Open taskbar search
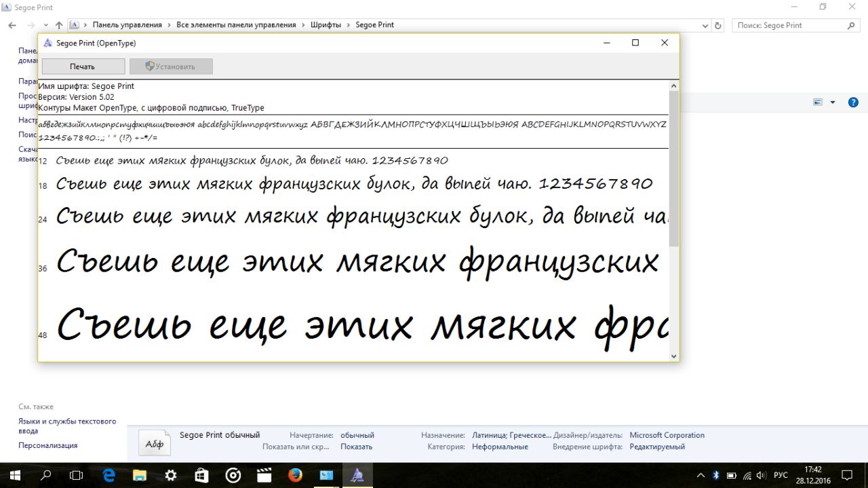868x488 pixels. (46, 476)
